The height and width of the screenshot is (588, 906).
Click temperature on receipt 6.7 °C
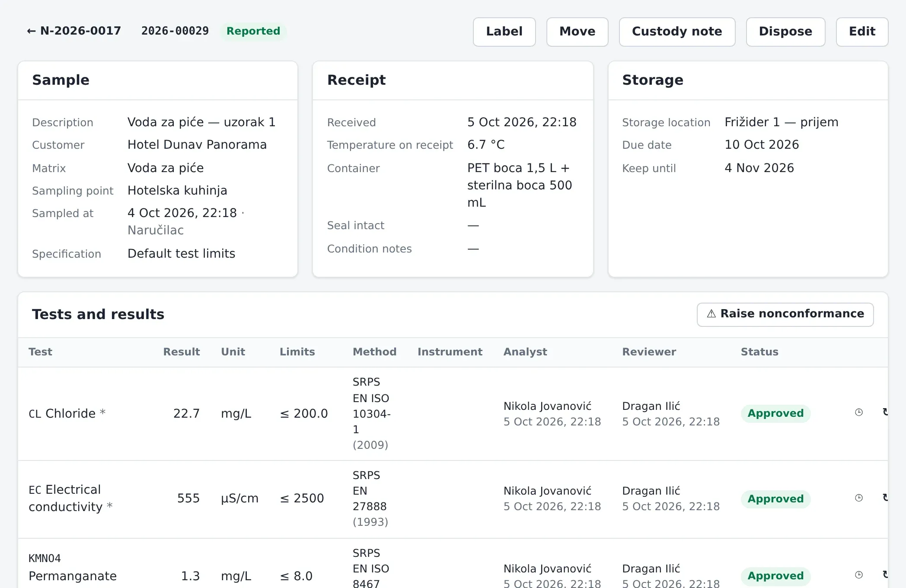[x=486, y=145]
